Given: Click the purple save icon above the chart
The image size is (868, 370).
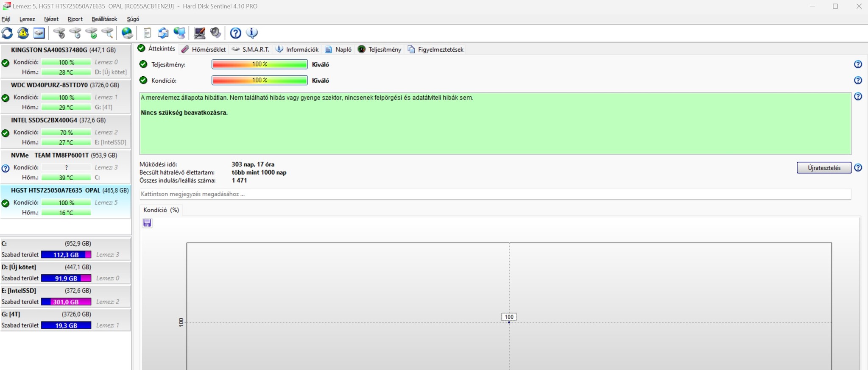Looking at the screenshot, I should (147, 223).
